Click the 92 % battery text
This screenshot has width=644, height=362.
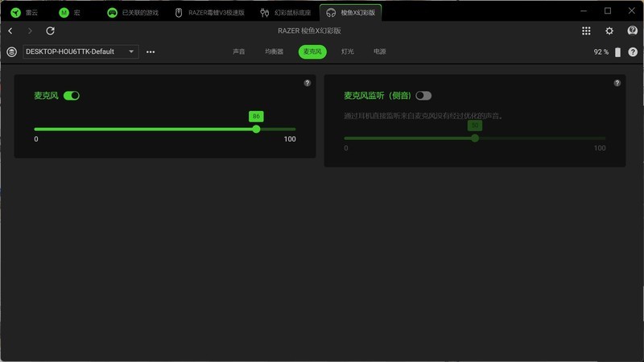601,52
